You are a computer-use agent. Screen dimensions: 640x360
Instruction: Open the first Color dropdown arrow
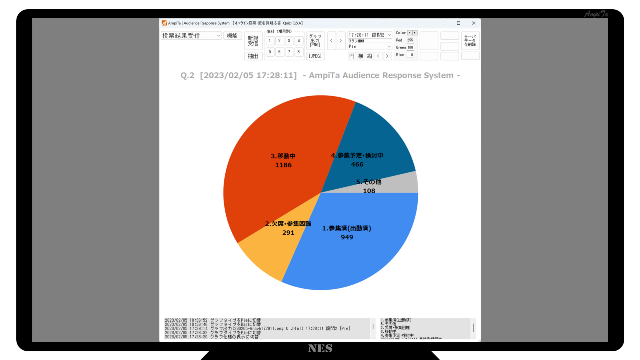click(410, 33)
